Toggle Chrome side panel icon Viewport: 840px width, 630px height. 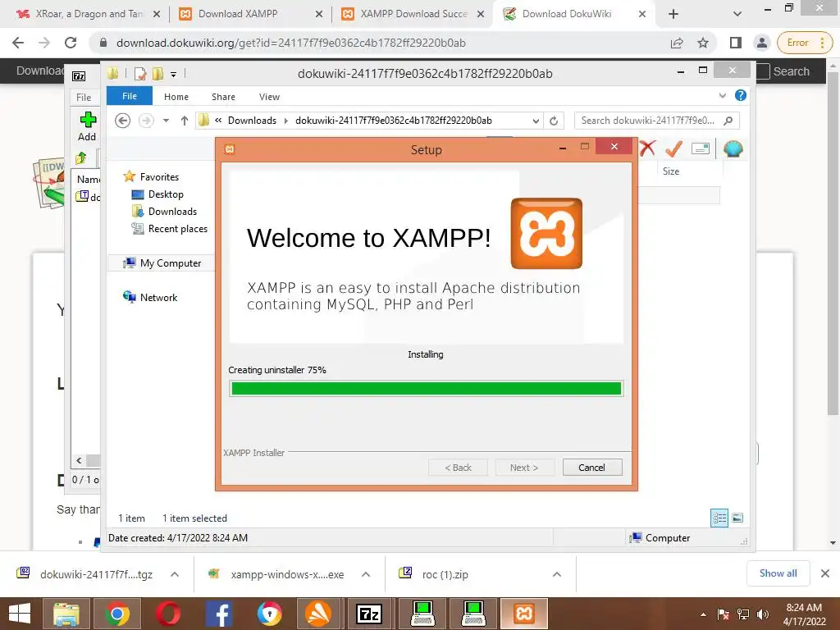736,43
